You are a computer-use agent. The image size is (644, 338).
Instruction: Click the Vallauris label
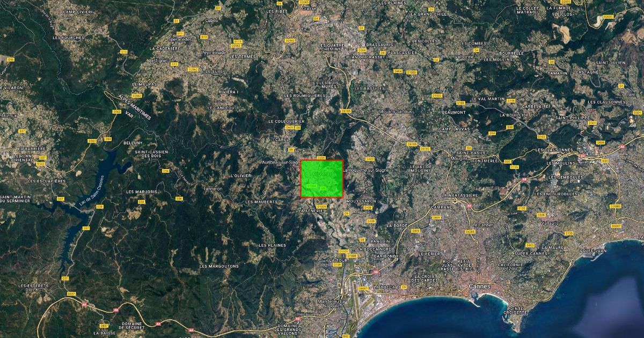click(x=550, y=222)
